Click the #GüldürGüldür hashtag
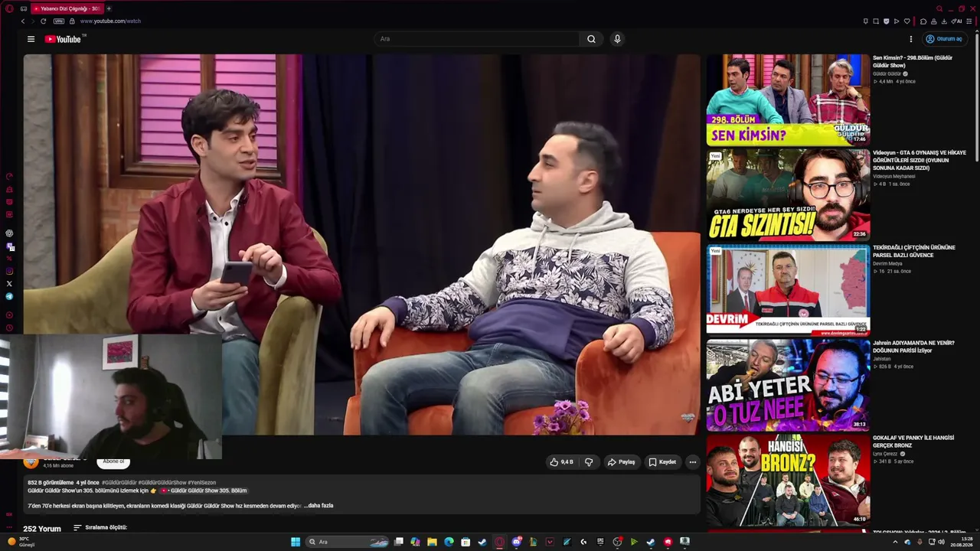 pos(119,483)
